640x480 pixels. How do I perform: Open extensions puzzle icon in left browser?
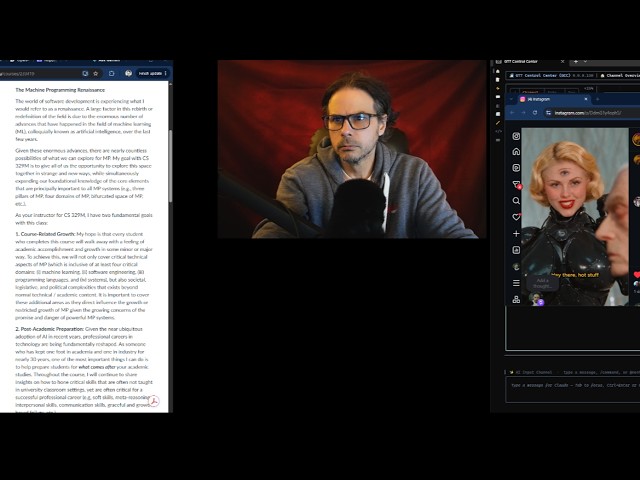pos(112,73)
